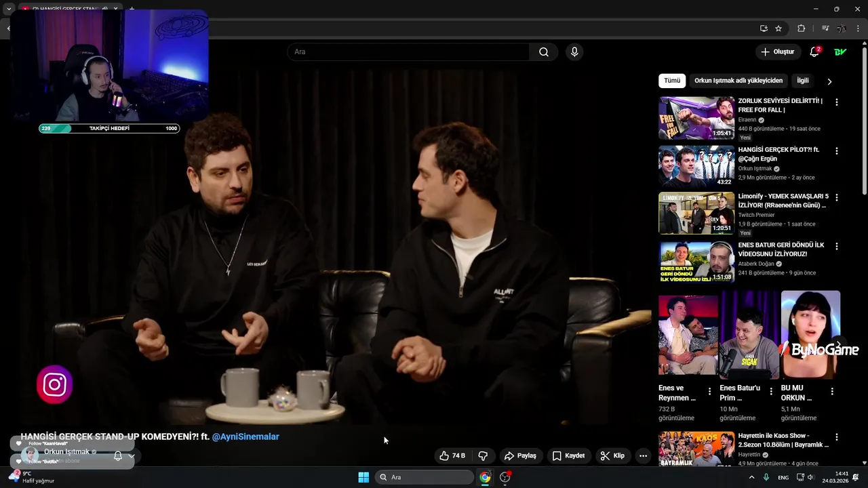This screenshot has height=488, width=868.
Task: Open Chrome profile avatar in toolbar
Action: (x=842, y=28)
